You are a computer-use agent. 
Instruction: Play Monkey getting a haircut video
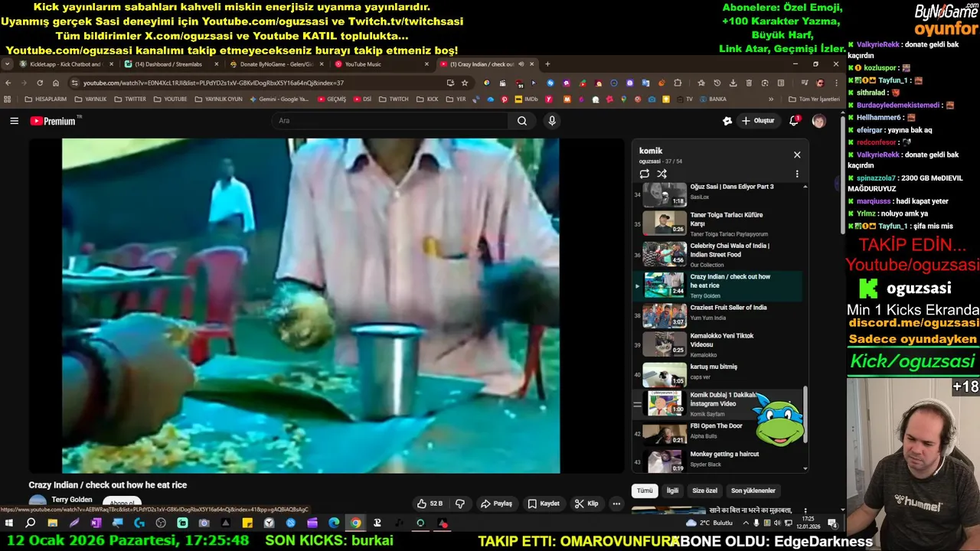(716, 461)
